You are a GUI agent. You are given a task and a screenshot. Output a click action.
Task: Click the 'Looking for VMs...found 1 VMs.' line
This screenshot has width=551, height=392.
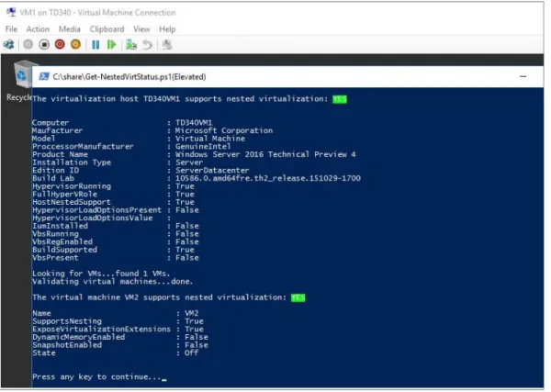101,274
